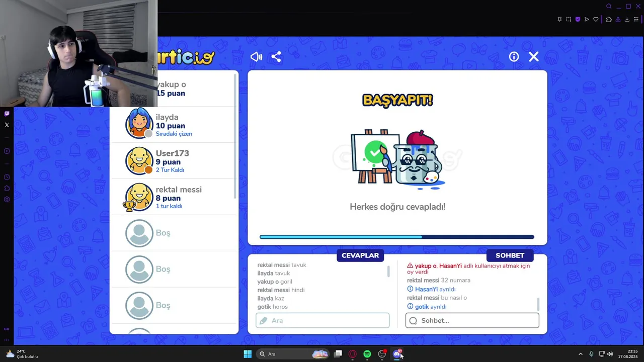Click 'rektal messi bu nasıl o' chat message

click(x=437, y=298)
